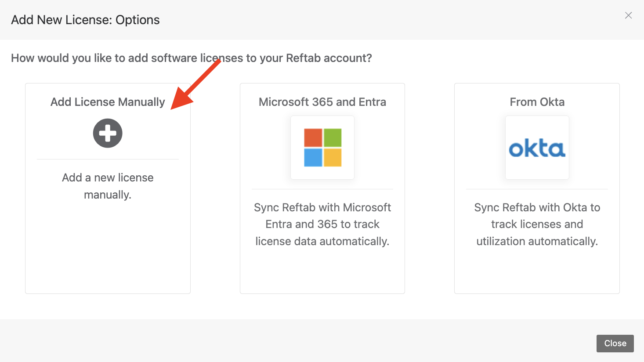Select the Microsoft 365 and Entra heading
The image size is (644, 362).
coord(322,102)
